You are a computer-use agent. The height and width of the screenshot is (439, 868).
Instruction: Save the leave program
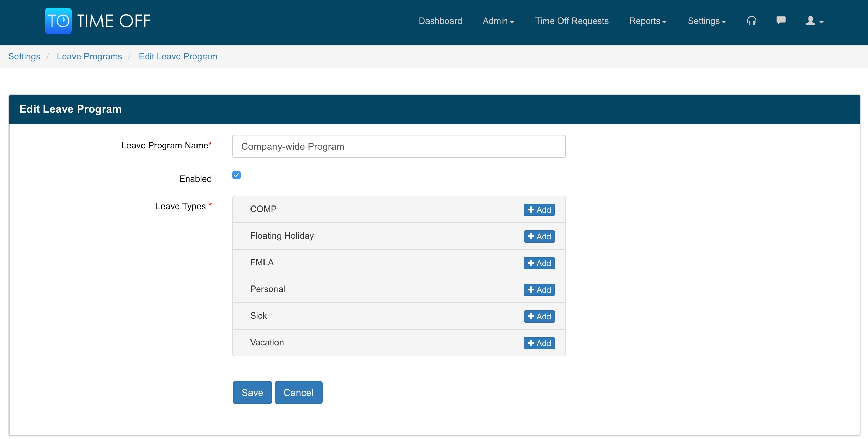(x=252, y=393)
